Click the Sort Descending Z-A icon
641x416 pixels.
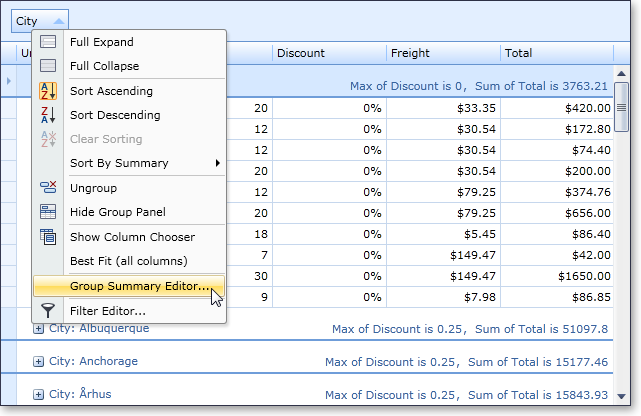[x=48, y=115]
